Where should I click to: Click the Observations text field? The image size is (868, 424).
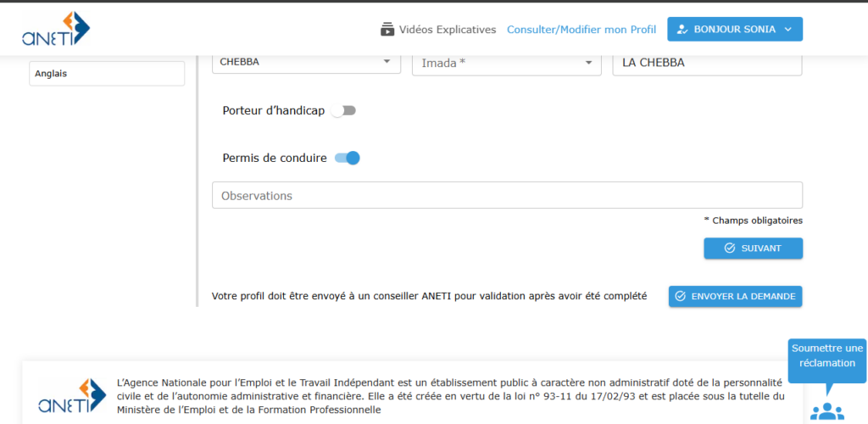coord(507,196)
